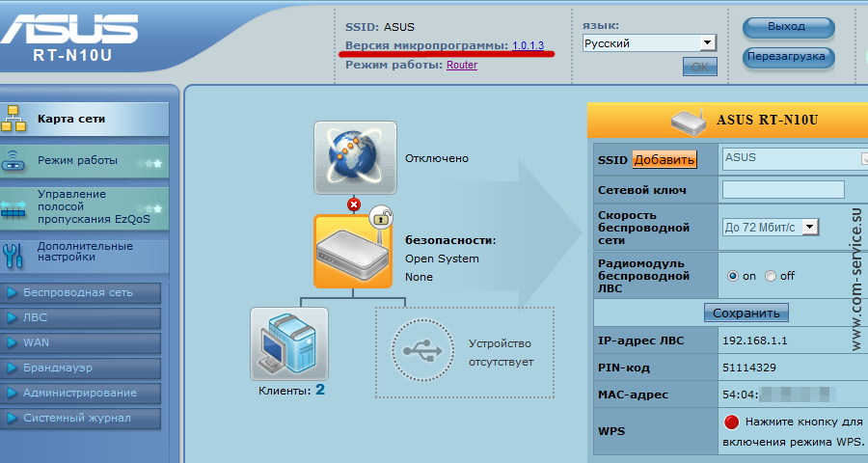
Task: Open Управление полосой пропускания EzQoS
Action: click(x=84, y=208)
